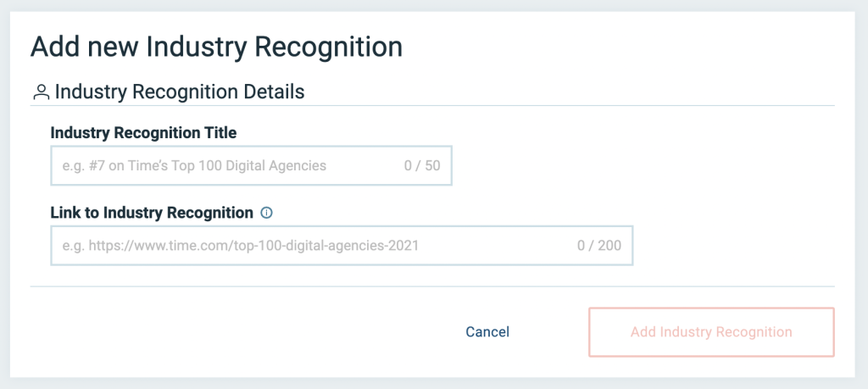Click the 0 / 200 character counter
Screen dimensions: 868x389
click(x=599, y=245)
